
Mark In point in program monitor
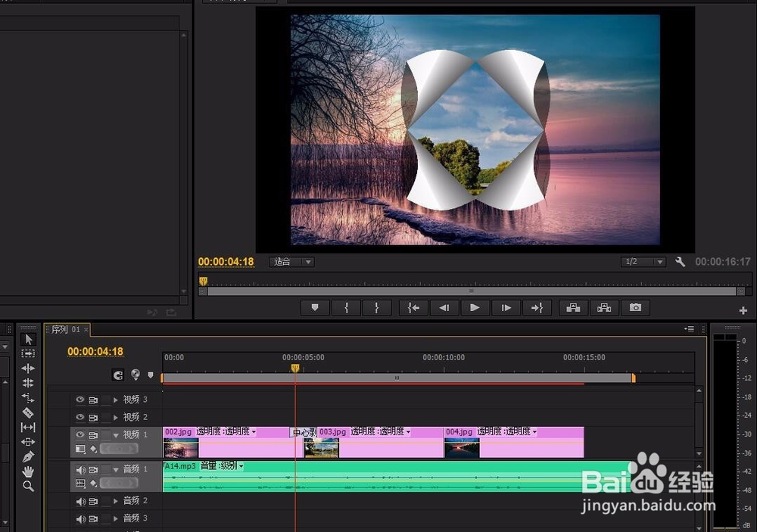point(346,307)
